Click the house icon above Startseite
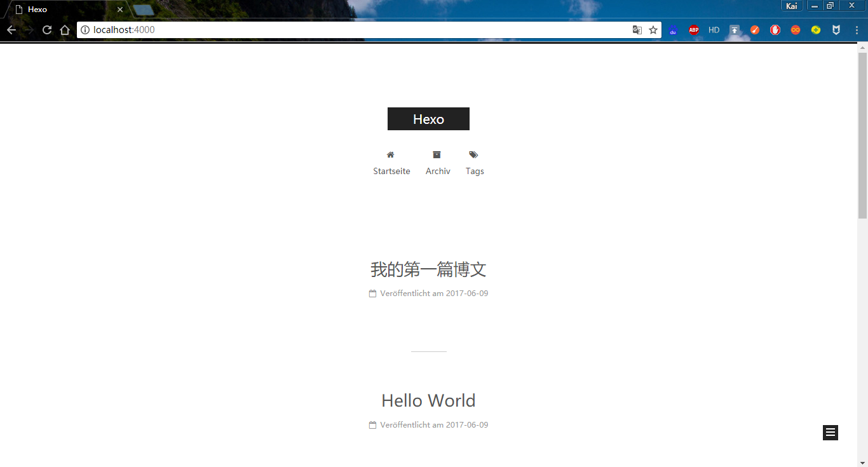Image resolution: width=868 pixels, height=467 pixels. pyautogui.click(x=391, y=154)
